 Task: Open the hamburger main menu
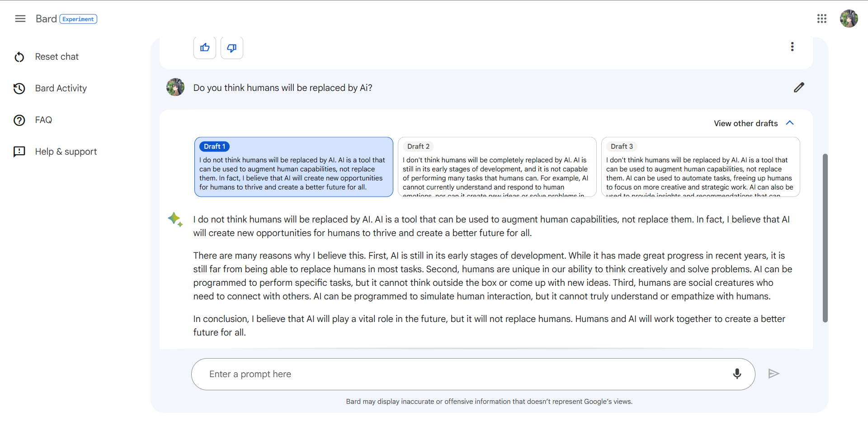[20, 19]
